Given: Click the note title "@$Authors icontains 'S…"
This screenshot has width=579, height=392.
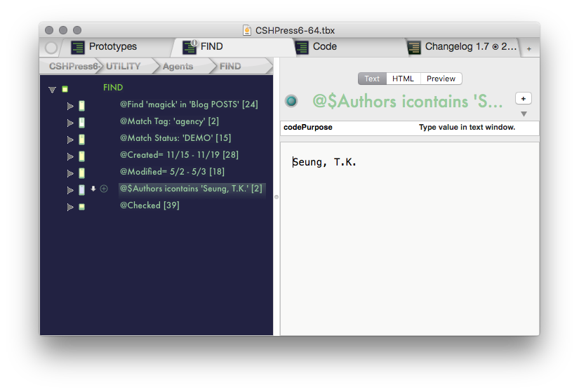Looking at the screenshot, I should coord(408,101).
